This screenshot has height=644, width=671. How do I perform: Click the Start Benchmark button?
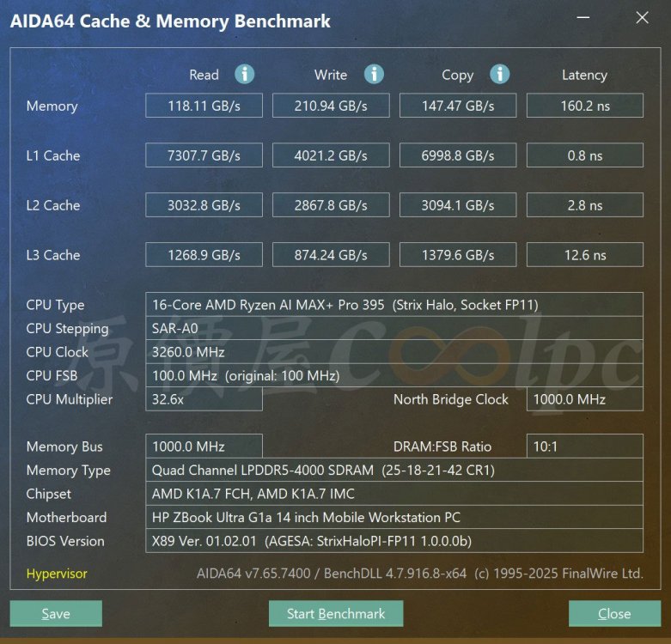336,614
